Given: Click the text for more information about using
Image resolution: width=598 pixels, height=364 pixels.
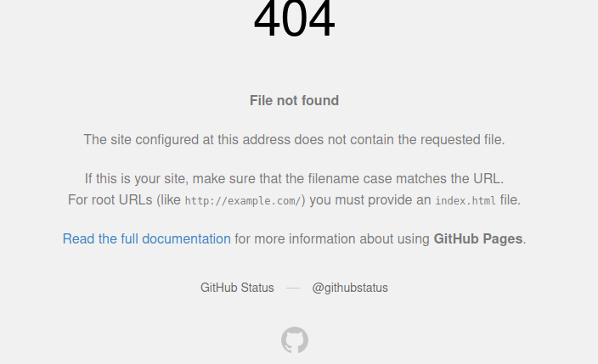Looking at the screenshot, I should [332, 239].
